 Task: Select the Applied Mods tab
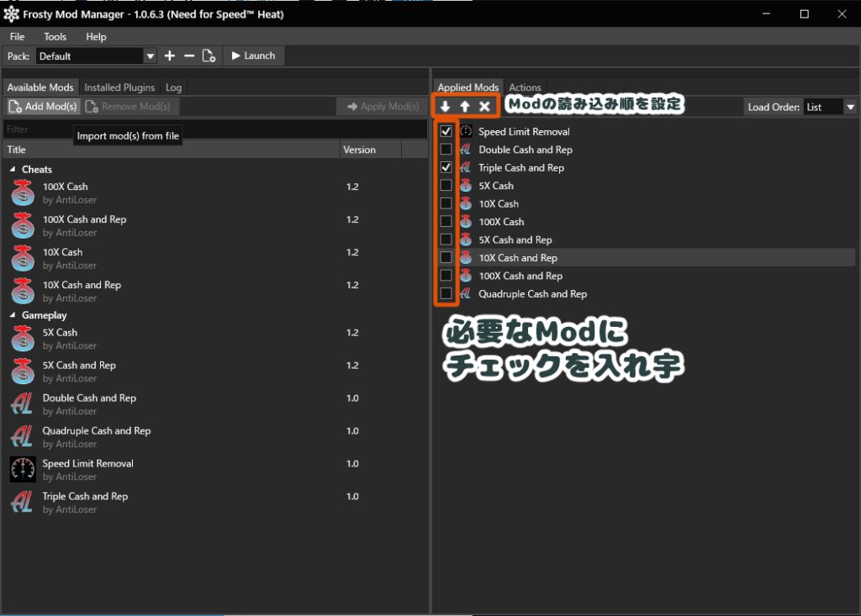click(x=467, y=87)
